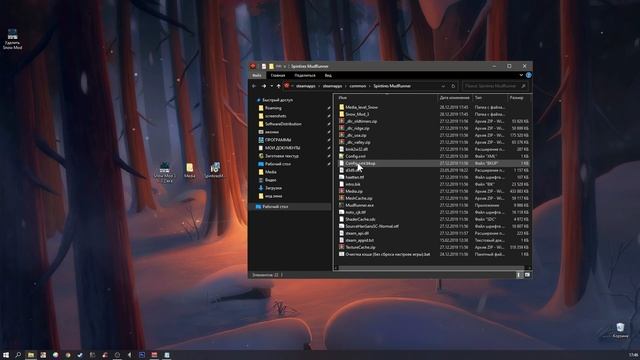Navigate to common in address bar

pyautogui.click(x=358, y=86)
